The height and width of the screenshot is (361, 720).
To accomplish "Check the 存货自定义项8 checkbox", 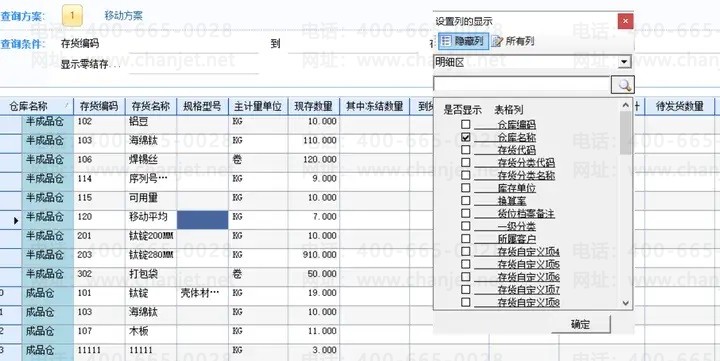I will tap(466, 302).
